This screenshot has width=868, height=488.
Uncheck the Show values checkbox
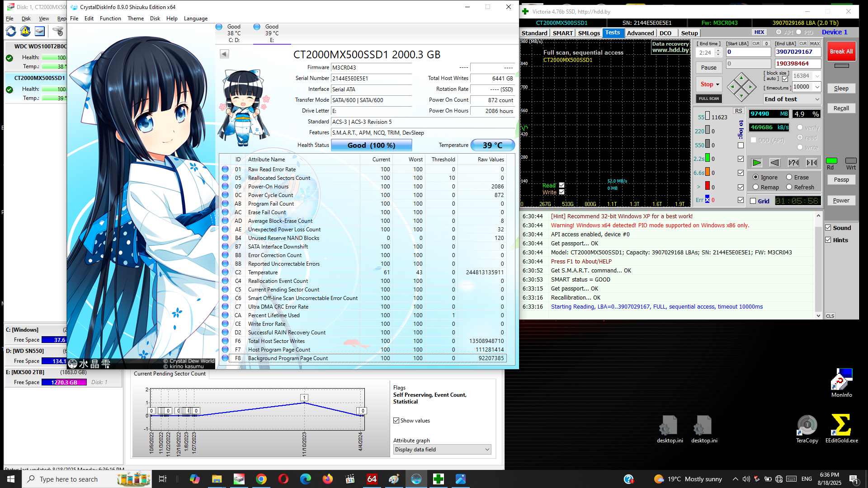click(396, 421)
